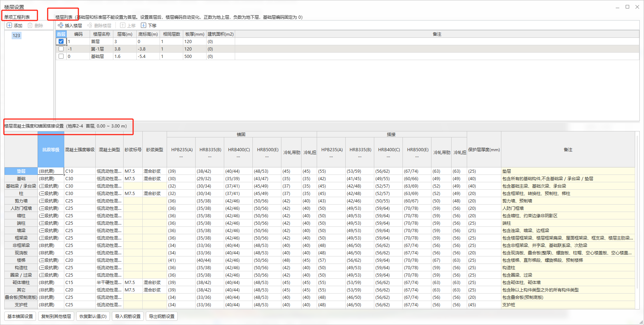This screenshot has width=644, height=325.
Task: Click the window resize grip corner
Action: point(641,322)
